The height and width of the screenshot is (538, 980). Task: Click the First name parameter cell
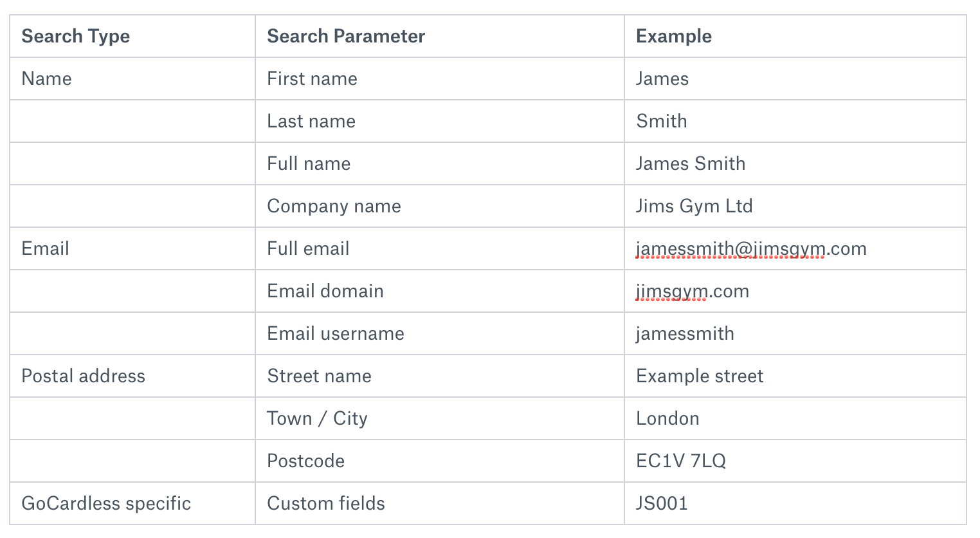tap(440, 79)
